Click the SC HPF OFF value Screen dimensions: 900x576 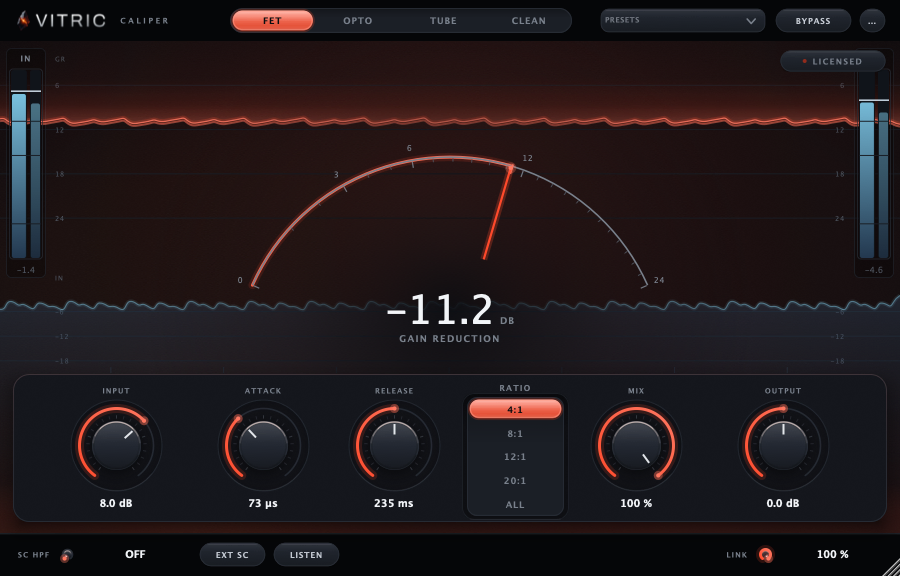pyautogui.click(x=135, y=554)
